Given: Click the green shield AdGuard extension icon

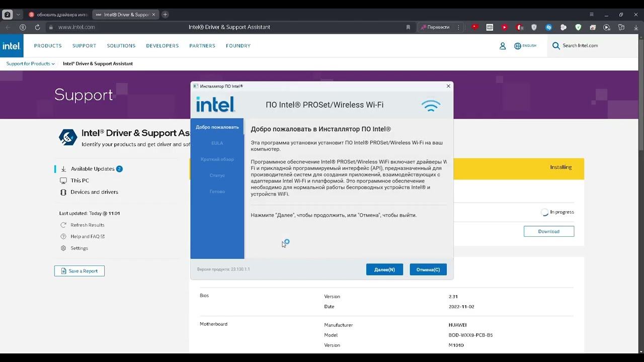Looking at the screenshot, I should [578, 27].
